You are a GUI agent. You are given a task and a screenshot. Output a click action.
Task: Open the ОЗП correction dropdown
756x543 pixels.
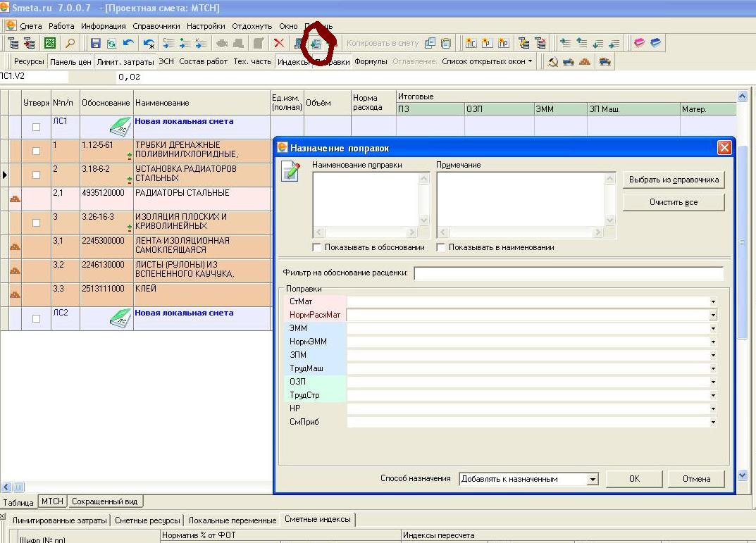[x=713, y=382]
